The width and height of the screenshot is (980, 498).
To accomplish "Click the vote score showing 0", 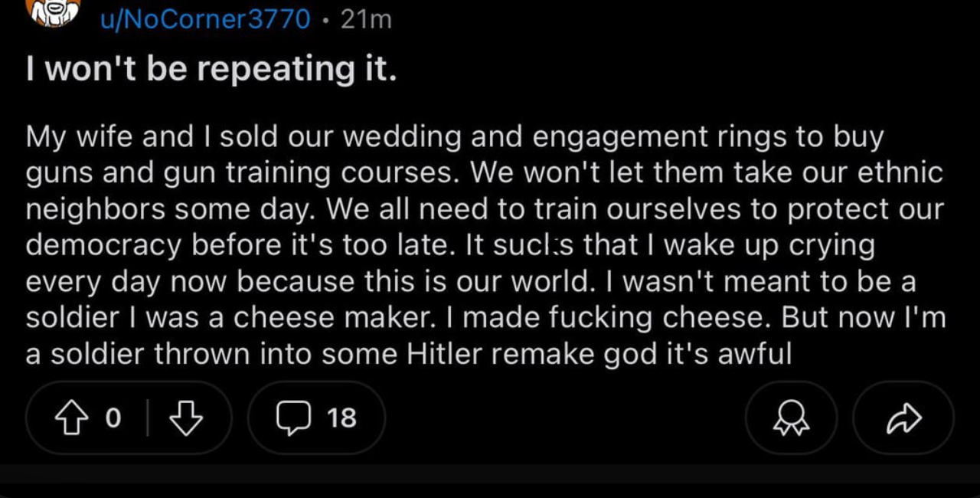I will point(113,418).
